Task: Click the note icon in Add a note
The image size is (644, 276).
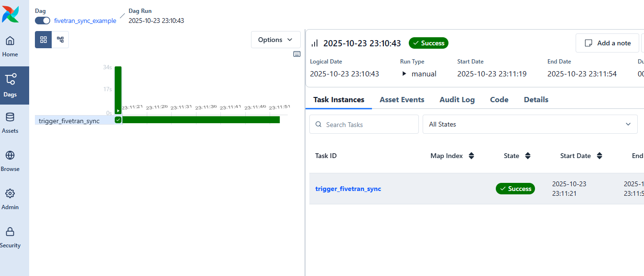Action: coord(589,43)
